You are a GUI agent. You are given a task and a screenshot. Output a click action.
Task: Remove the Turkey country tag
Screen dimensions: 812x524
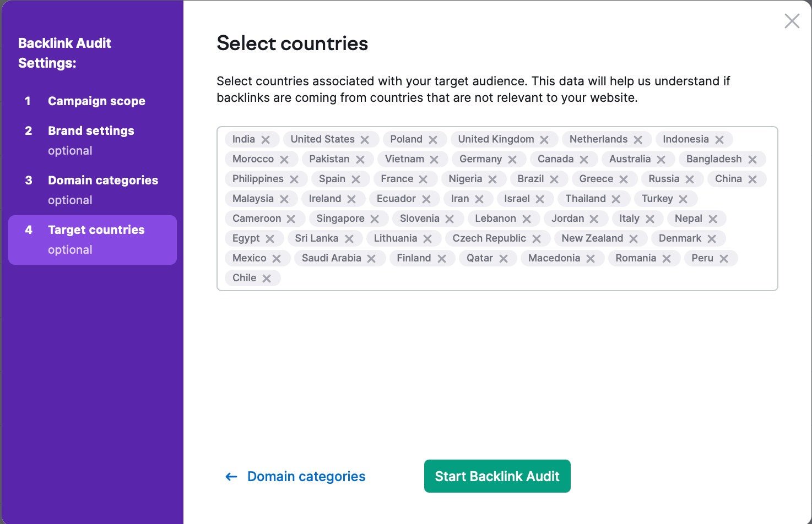pyautogui.click(x=683, y=199)
